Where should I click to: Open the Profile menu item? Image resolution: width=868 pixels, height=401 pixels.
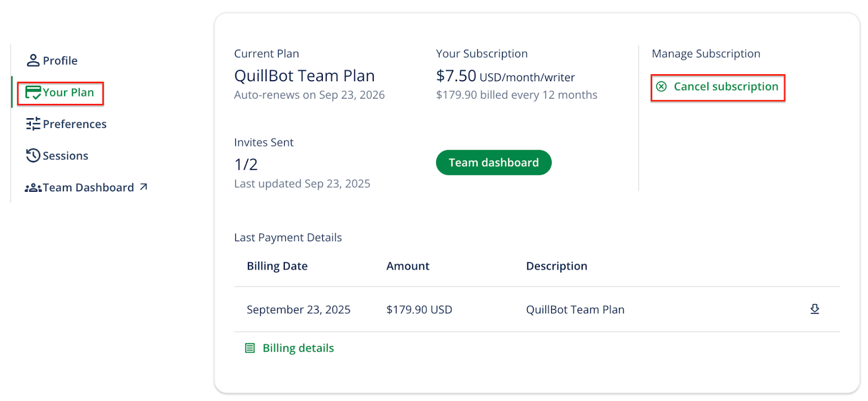60,61
